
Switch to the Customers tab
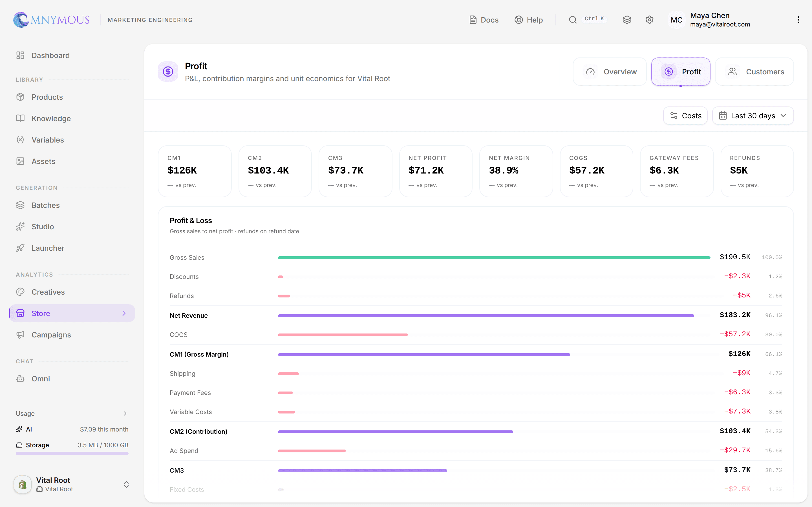pos(754,72)
